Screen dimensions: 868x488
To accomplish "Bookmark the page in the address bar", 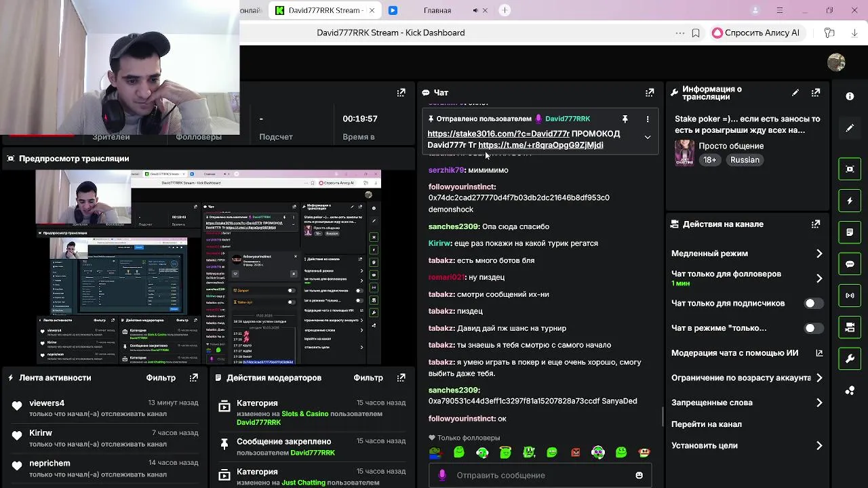I will [696, 33].
